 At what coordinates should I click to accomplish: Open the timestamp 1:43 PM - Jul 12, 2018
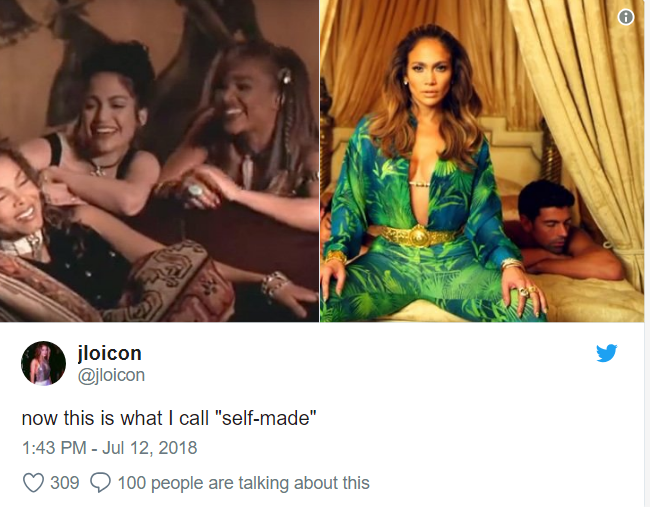[x=109, y=448]
